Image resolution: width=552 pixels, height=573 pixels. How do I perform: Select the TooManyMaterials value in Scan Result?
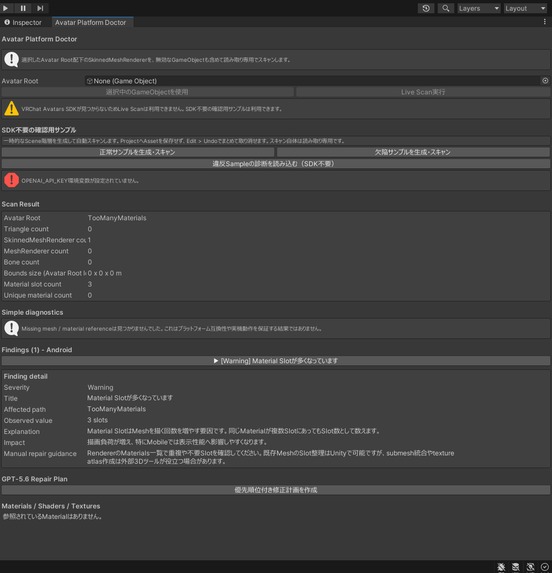117,218
